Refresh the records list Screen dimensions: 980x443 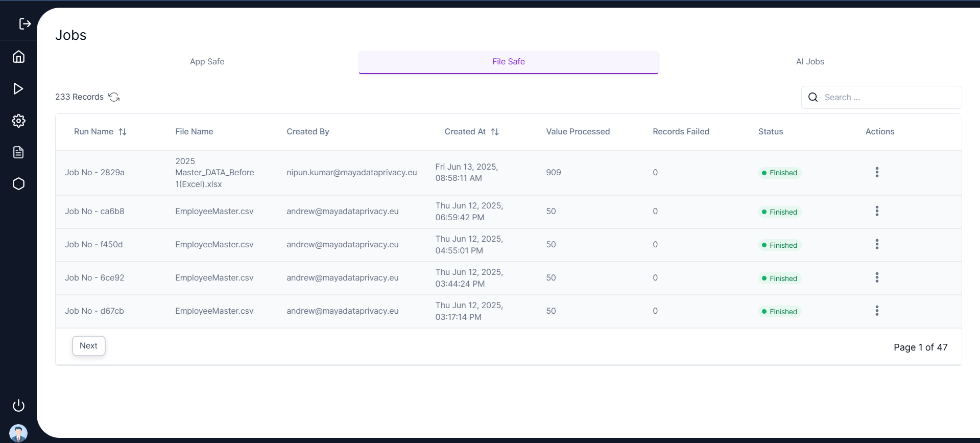[x=114, y=97]
